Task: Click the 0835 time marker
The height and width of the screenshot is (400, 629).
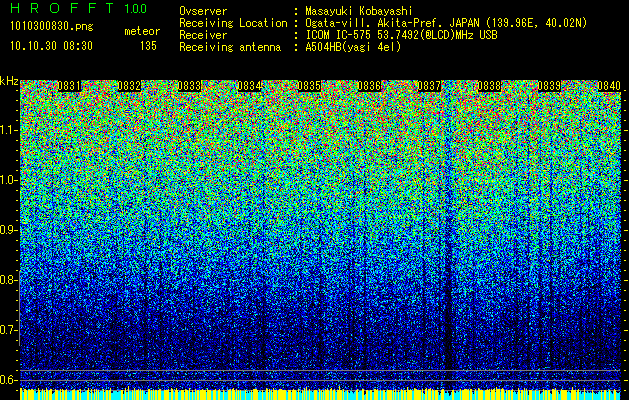Action: click(309, 86)
